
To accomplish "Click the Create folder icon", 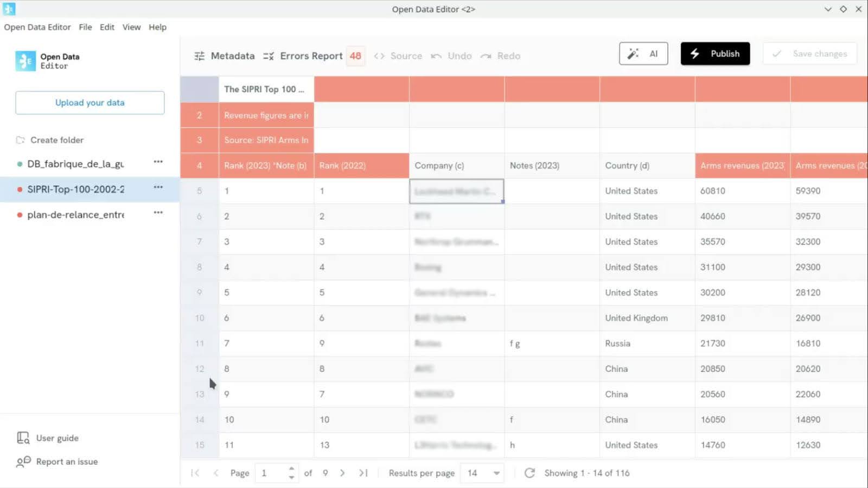I will point(21,140).
